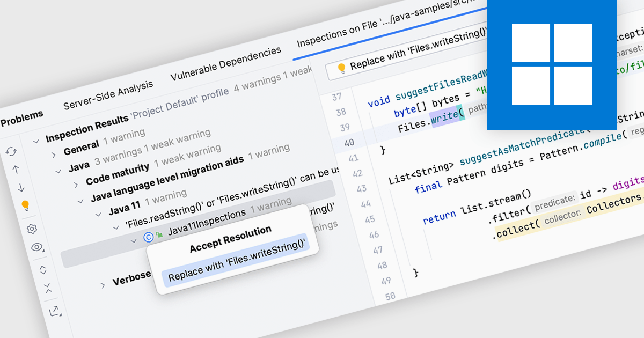Image resolution: width=644 pixels, height=338 pixels.
Task: Open the Vulnerable Dependencies tab
Action: pyautogui.click(x=225, y=63)
